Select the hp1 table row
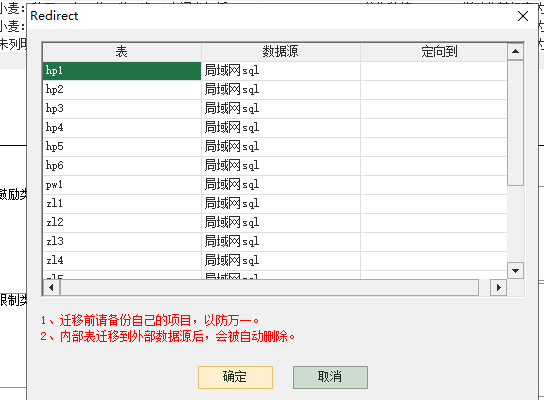Image resolution: width=544 pixels, height=400 pixels. (122, 71)
